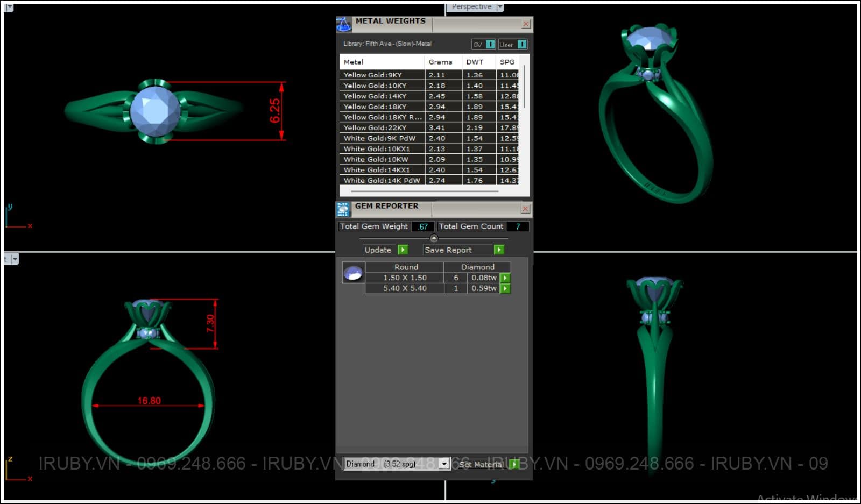Viewport: 861px width, 504px height.
Task: Collapse the gem totals using the round arrow
Action: pos(434,238)
